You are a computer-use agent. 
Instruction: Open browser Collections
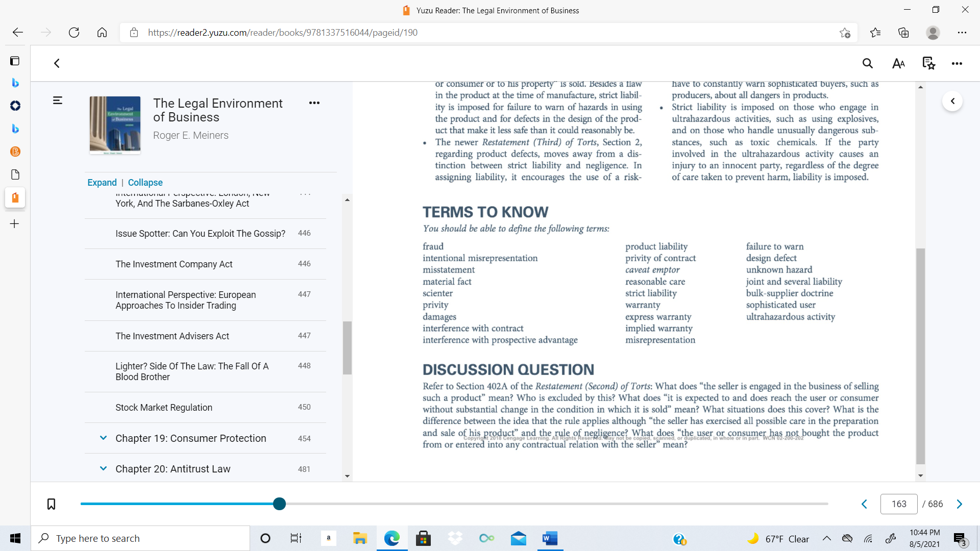(903, 33)
